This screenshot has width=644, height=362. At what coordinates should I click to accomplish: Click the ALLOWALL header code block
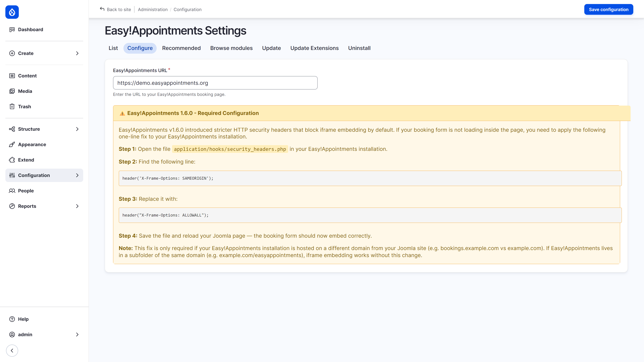[x=370, y=215]
